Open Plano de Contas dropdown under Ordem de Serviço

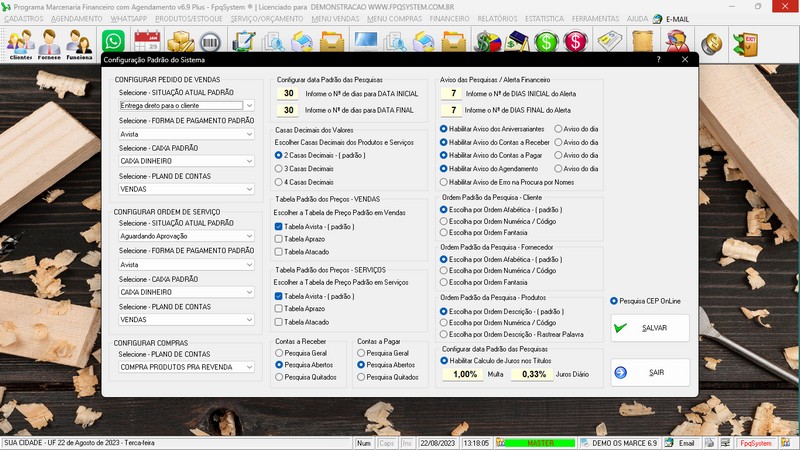tap(249, 320)
